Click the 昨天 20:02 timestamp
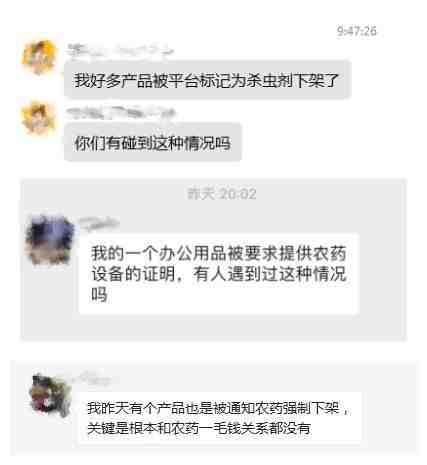Screen dimensions: 427x465 (222, 194)
